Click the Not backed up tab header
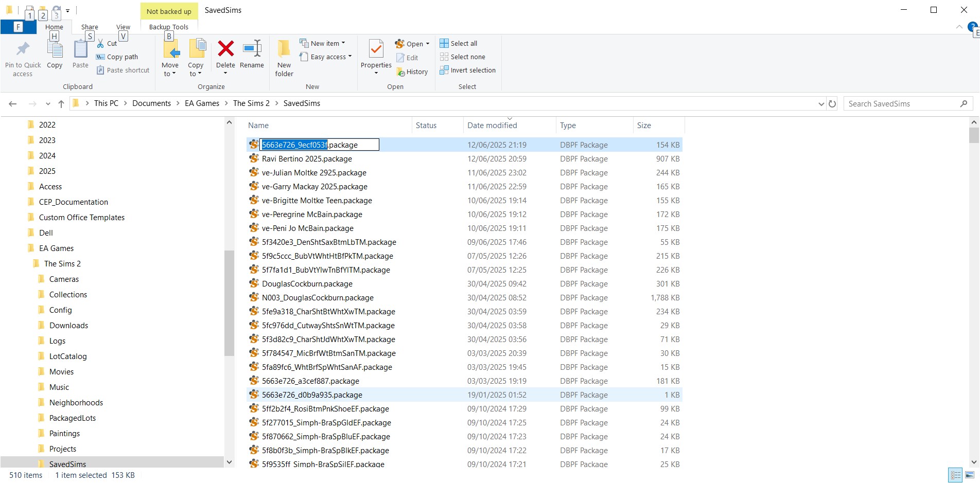 pyautogui.click(x=169, y=11)
